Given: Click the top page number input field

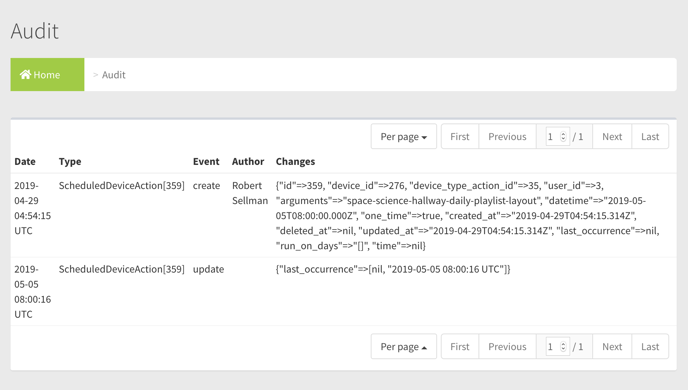Looking at the screenshot, I should (x=556, y=137).
